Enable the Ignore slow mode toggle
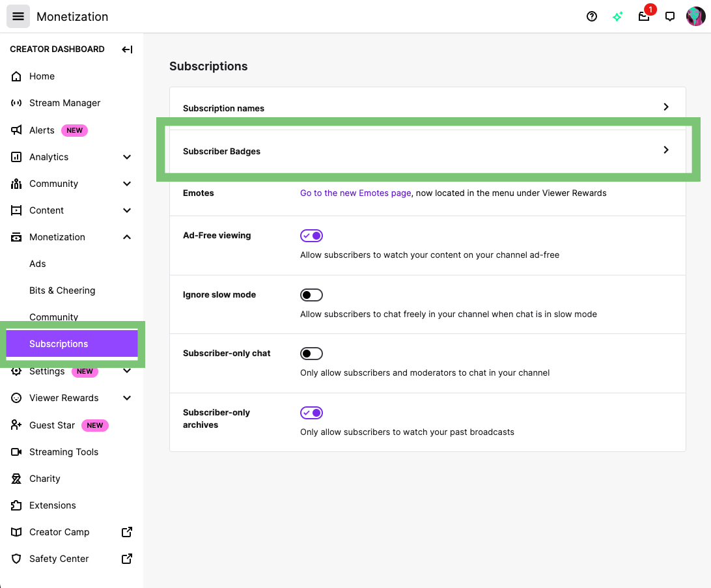This screenshot has height=588, width=711. [x=311, y=295]
